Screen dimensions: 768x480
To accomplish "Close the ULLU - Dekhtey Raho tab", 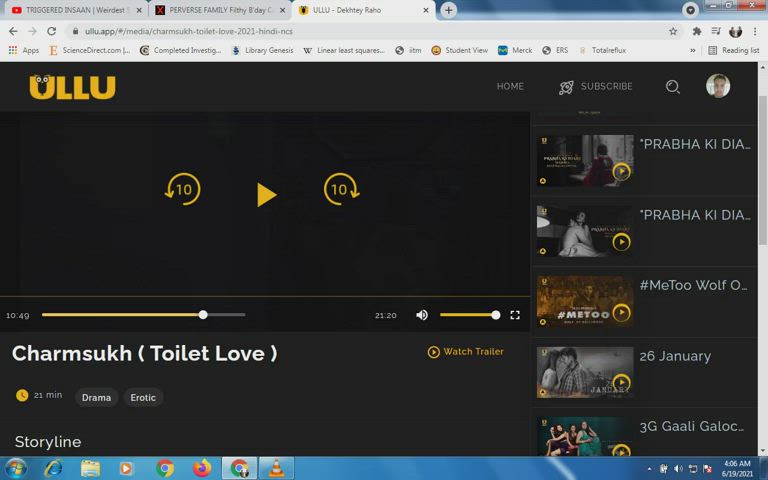I will tap(426, 10).
